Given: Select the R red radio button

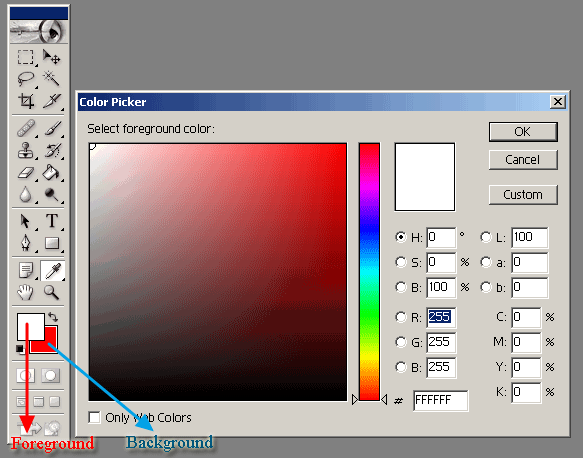Looking at the screenshot, I should point(401,317).
